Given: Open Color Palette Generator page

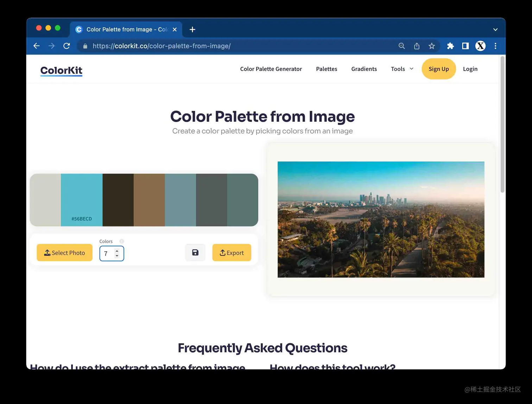Looking at the screenshot, I should pyautogui.click(x=271, y=69).
